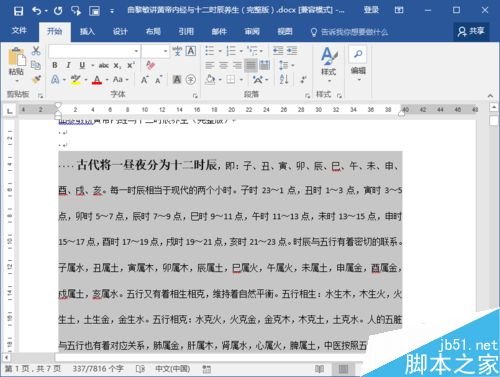Click the Bullets list icon

[x=210, y=51]
